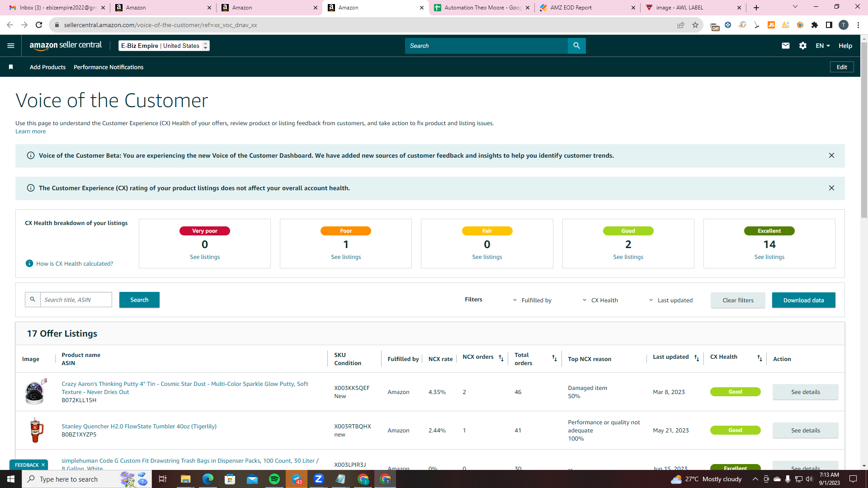Focus the Search title, ASIN field
The height and width of the screenshot is (488, 868).
76,300
